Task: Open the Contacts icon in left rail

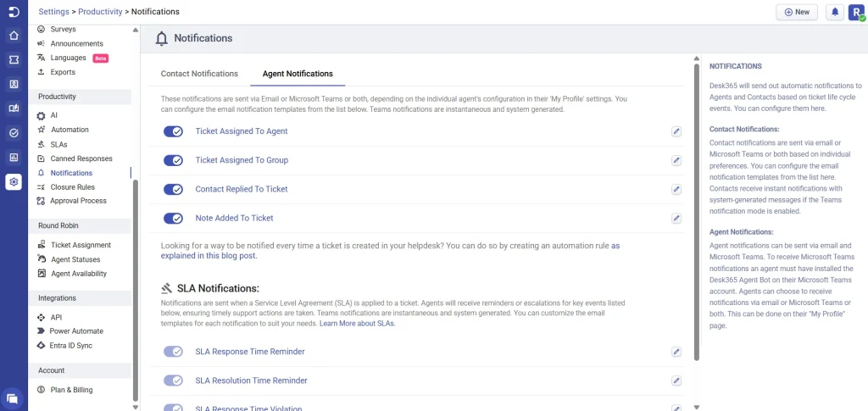Action: (x=14, y=84)
